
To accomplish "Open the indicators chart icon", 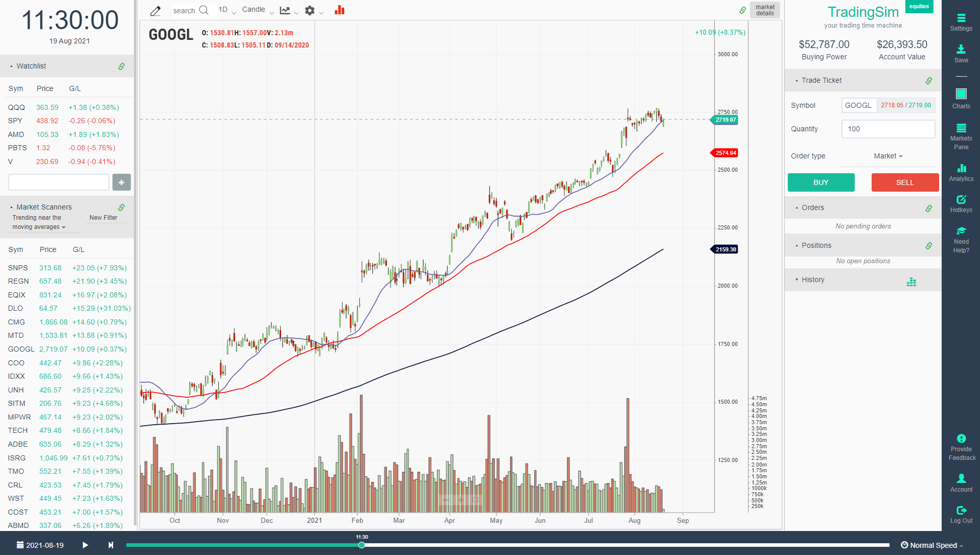I will [x=285, y=10].
